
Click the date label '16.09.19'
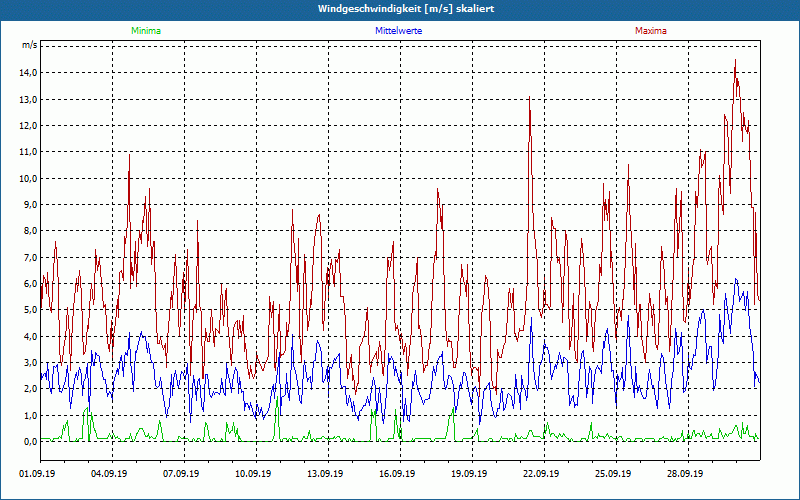[397, 473]
